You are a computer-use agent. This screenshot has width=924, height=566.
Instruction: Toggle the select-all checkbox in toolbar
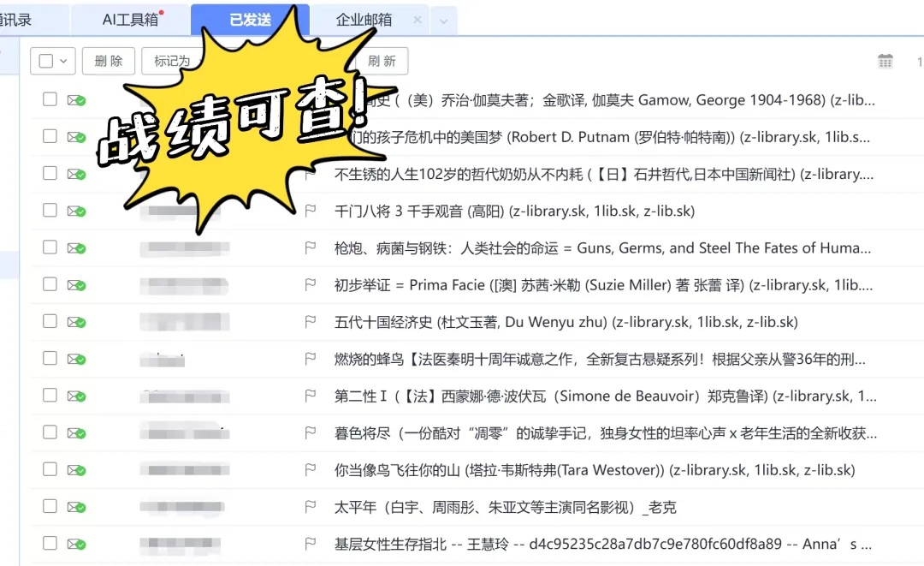coord(46,61)
